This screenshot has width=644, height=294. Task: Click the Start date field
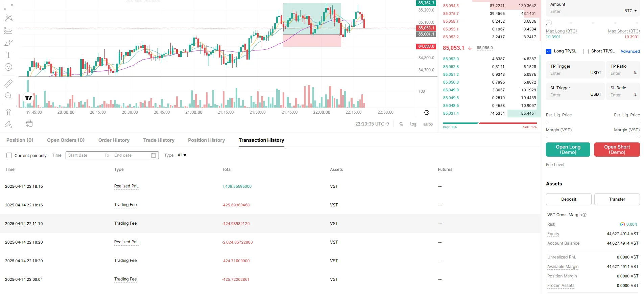click(x=85, y=155)
